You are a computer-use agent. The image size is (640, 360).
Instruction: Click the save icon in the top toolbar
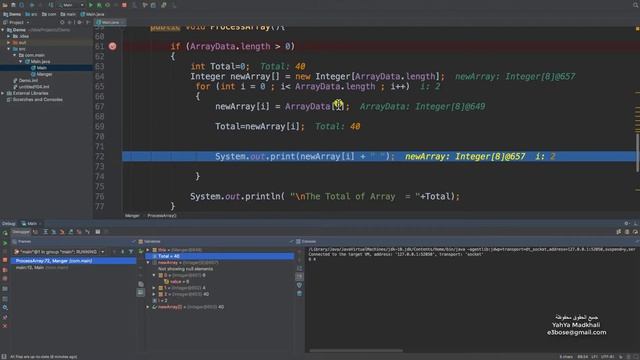[x=13, y=5]
